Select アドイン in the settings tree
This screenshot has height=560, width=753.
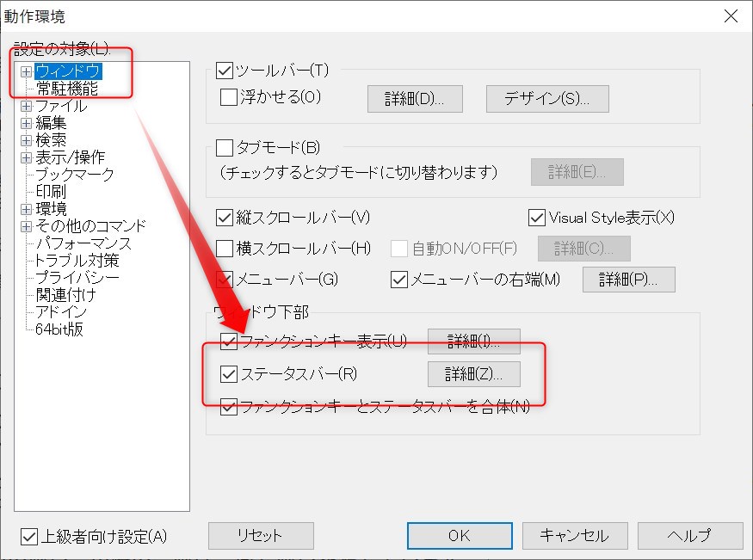pyautogui.click(x=61, y=312)
